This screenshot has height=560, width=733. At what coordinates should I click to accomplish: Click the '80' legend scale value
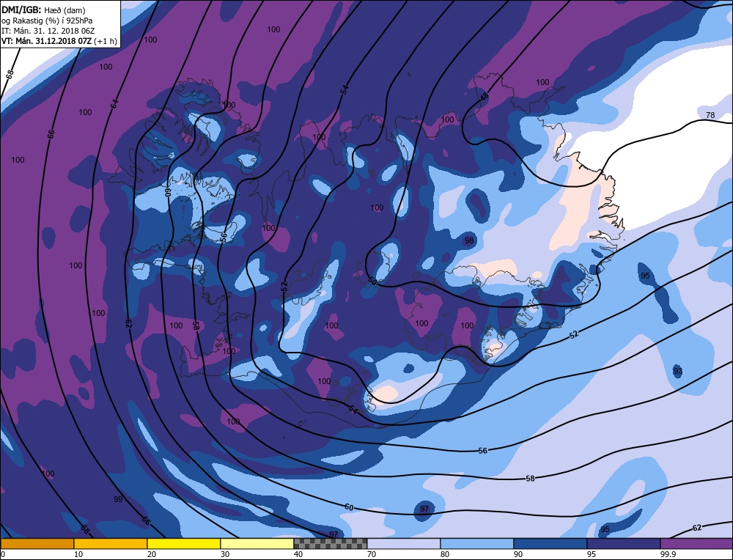point(445,554)
